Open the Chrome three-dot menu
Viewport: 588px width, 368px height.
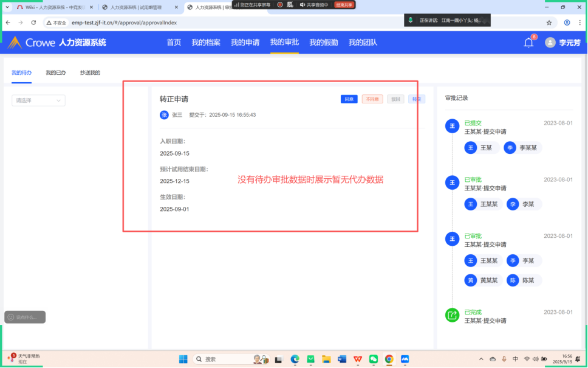point(579,23)
